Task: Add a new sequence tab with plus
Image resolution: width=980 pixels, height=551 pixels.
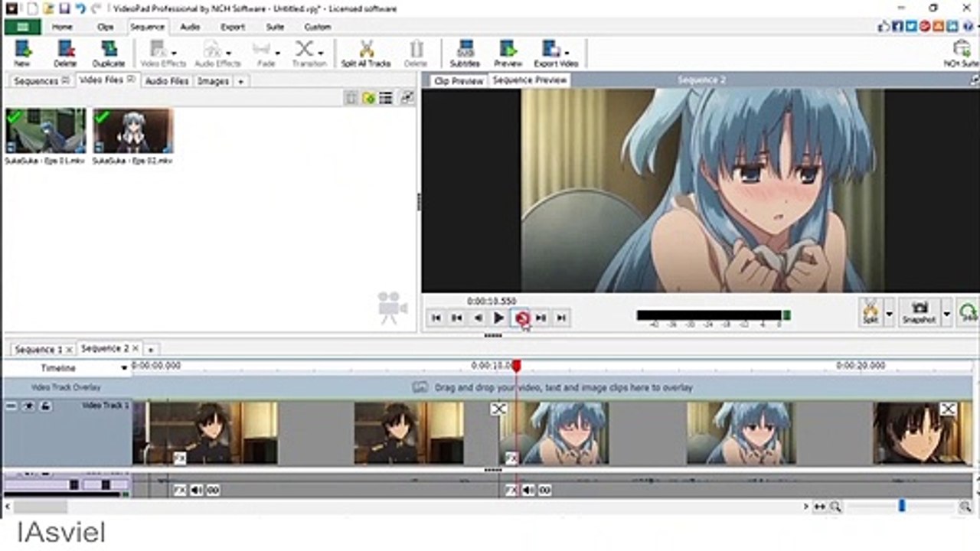Action: coord(151,349)
